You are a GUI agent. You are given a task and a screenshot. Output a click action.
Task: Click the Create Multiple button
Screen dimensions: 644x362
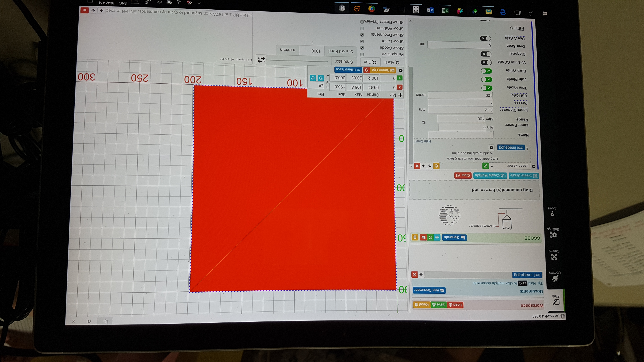(490, 175)
